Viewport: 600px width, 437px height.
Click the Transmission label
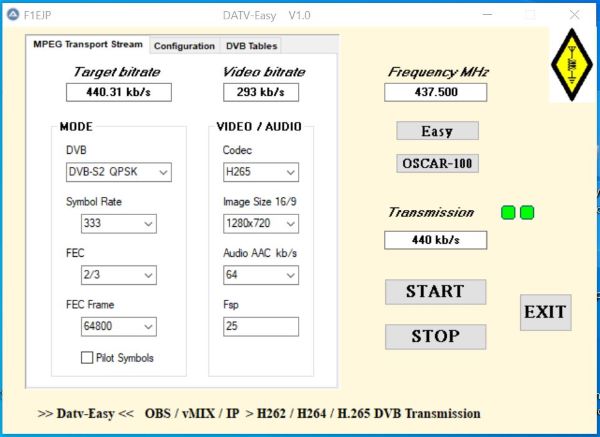click(431, 212)
